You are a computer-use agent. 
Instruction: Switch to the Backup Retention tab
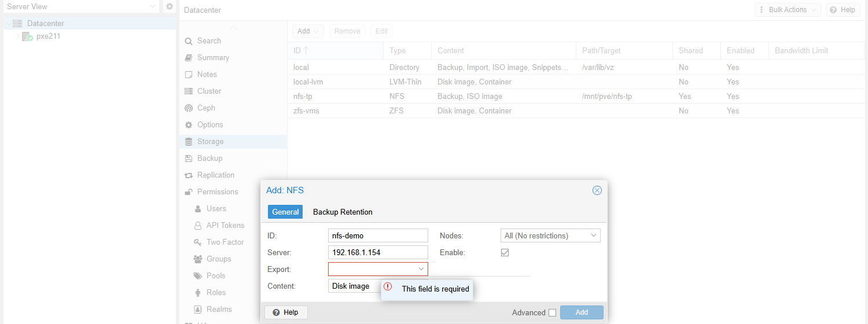click(x=343, y=212)
